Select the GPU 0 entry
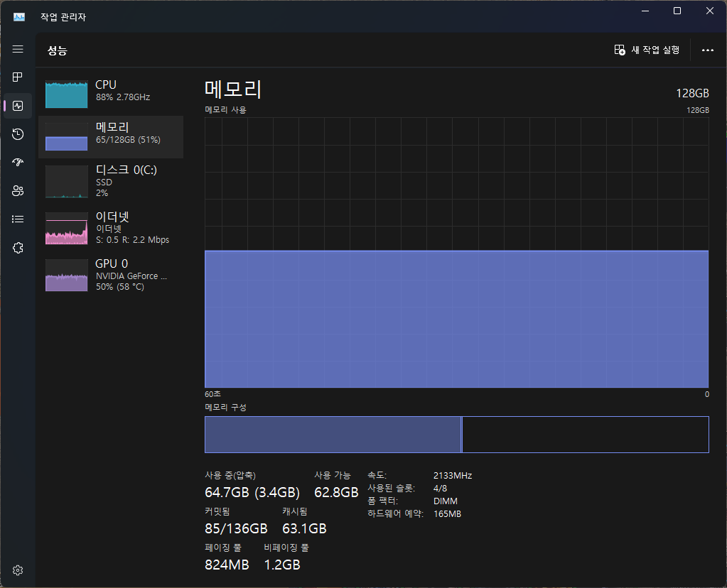Viewport: 727px width, 588px height. (112, 276)
